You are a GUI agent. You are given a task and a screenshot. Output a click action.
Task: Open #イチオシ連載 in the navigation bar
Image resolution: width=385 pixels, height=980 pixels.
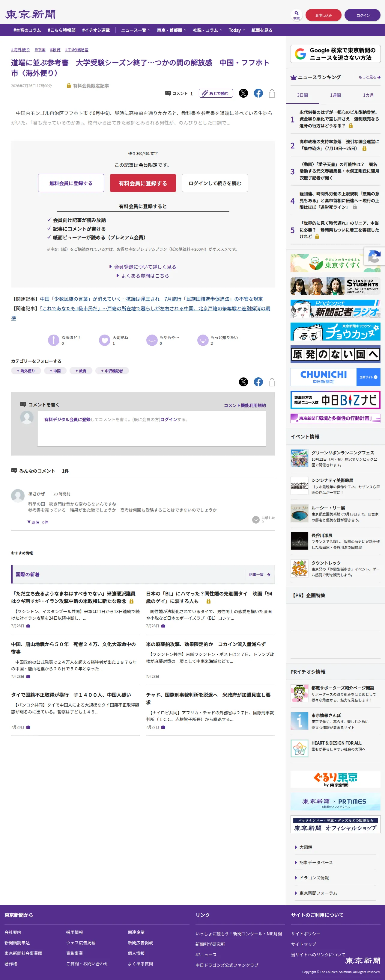[96, 30]
